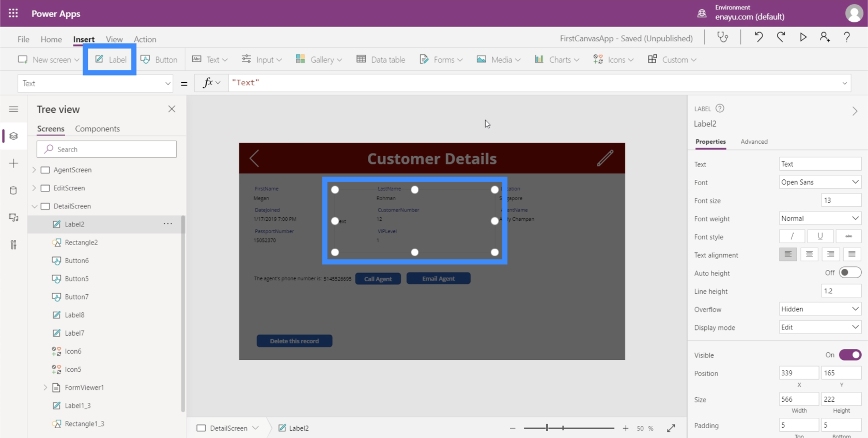868x438 pixels.
Task: Preview the app with play icon
Action: pyautogui.click(x=803, y=37)
